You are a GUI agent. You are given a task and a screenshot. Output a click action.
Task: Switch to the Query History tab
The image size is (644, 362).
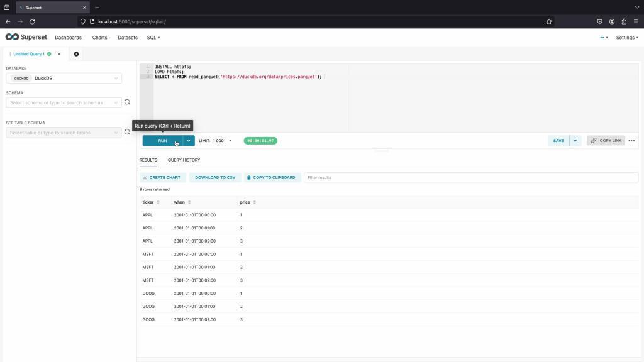[184, 160]
